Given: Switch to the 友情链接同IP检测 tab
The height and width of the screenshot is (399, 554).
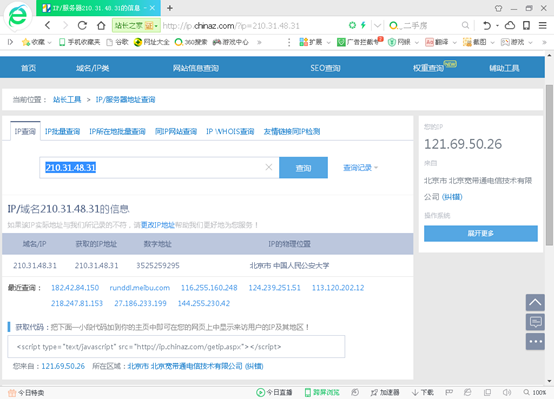Looking at the screenshot, I should (x=292, y=131).
